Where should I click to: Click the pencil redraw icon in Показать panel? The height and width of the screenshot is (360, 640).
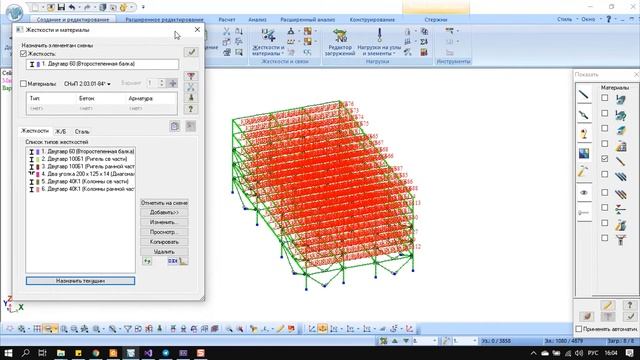[x=607, y=305]
